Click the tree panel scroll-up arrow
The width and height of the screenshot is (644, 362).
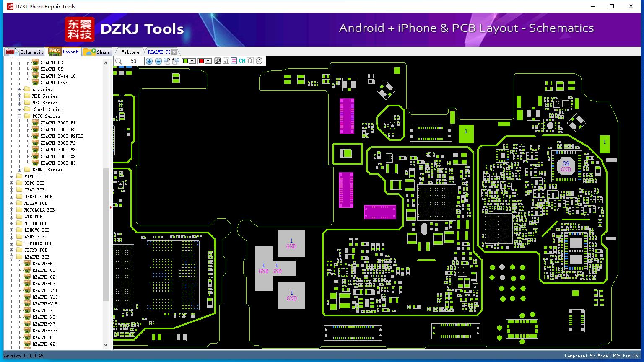pos(106,62)
